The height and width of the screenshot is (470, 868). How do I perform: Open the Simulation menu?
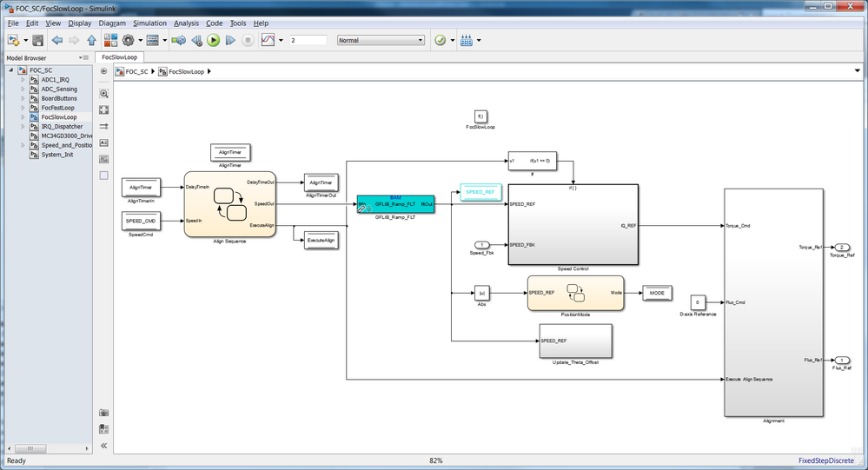[x=149, y=23]
